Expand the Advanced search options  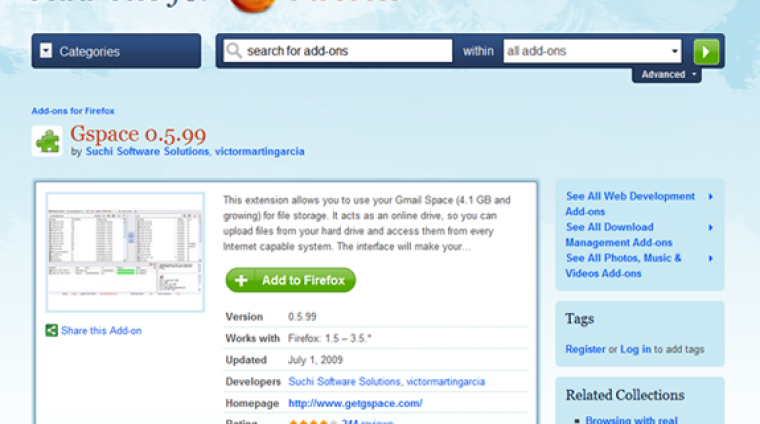(x=666, y=75)
